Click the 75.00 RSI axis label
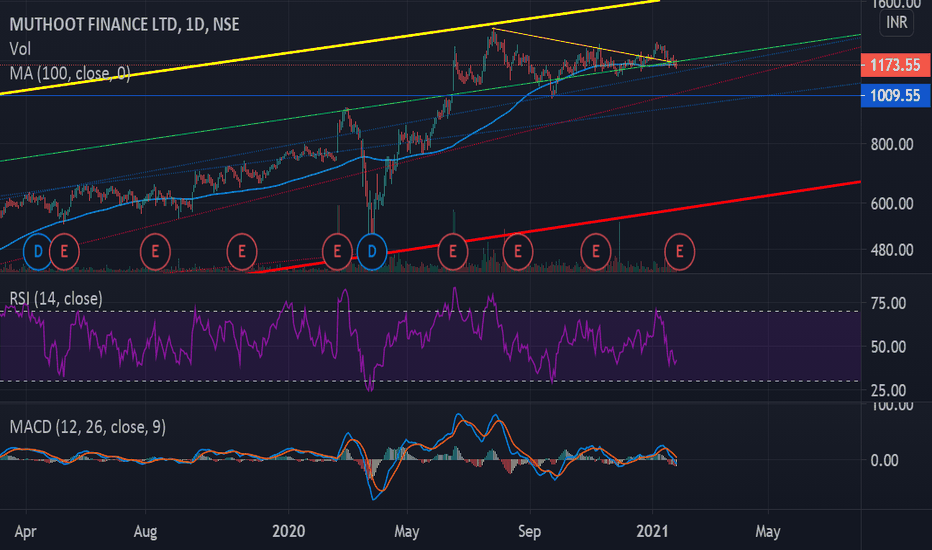Image resolution: width=932 pixels, height=550 pixels. point(888,303)
